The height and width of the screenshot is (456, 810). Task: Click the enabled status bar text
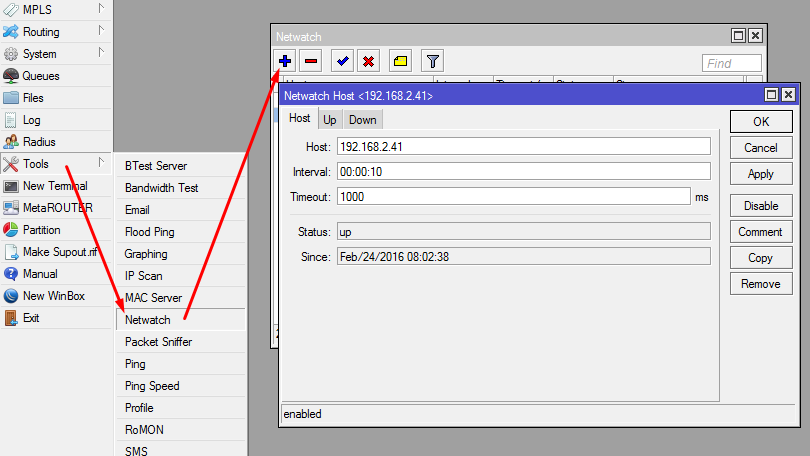pos(302,414)
